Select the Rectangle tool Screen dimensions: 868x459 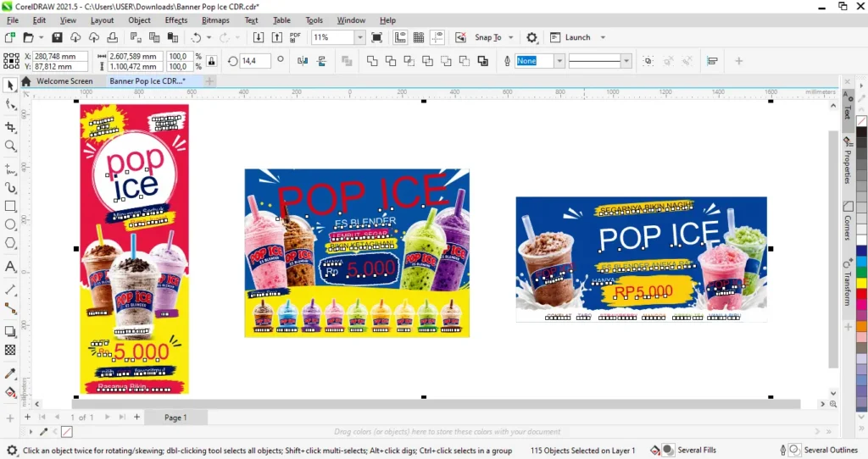click(x=10, y=207)
